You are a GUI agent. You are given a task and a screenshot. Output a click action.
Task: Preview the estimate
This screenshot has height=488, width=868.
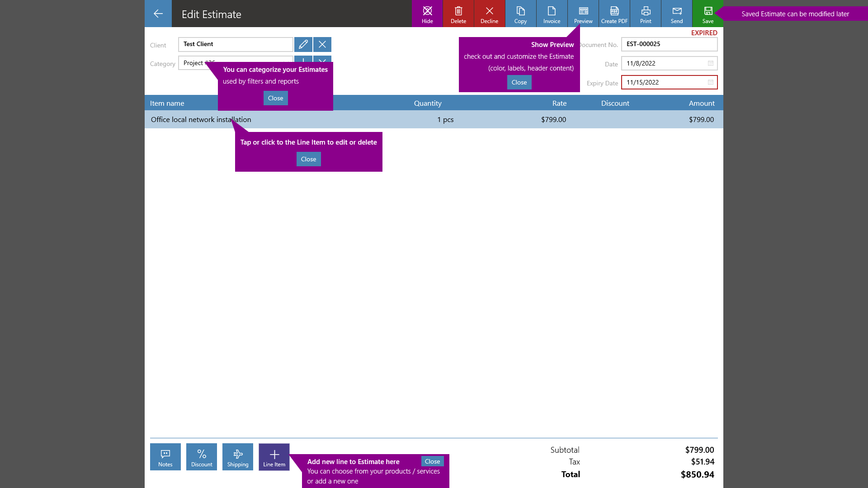click(x=583, y=14)
